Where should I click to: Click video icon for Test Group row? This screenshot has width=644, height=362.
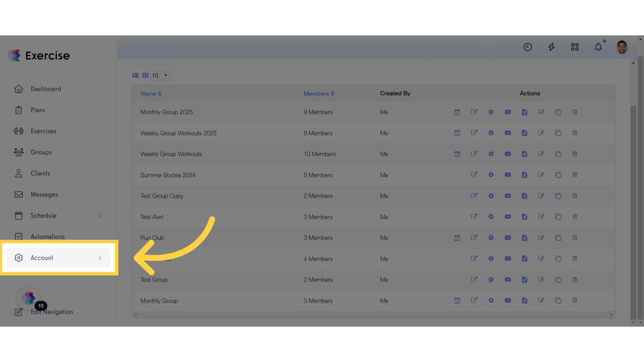point(508,280)
